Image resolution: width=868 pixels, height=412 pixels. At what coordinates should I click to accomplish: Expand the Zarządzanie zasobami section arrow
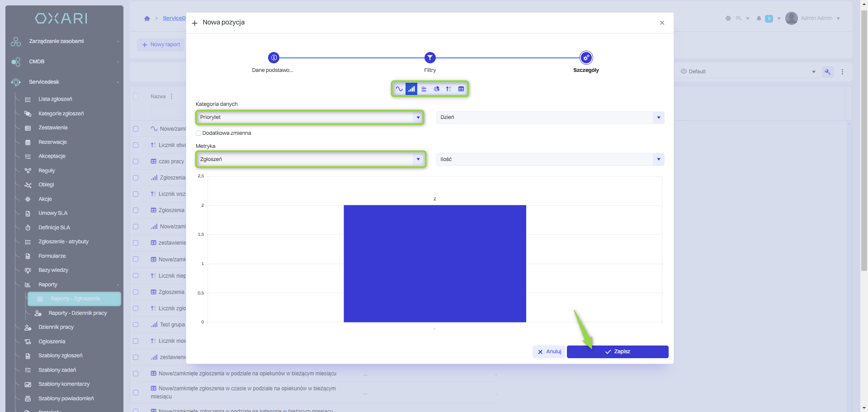pyautogui.click(x=118, y=42)
